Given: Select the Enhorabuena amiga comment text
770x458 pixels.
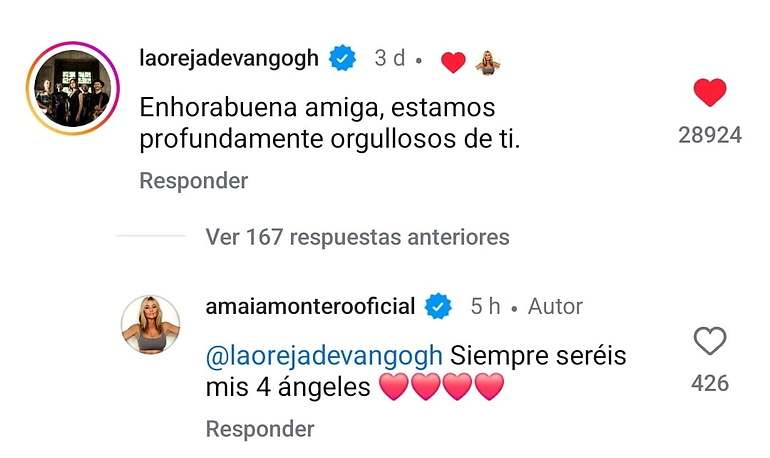Looking at the screenshot, I should 330,123.
